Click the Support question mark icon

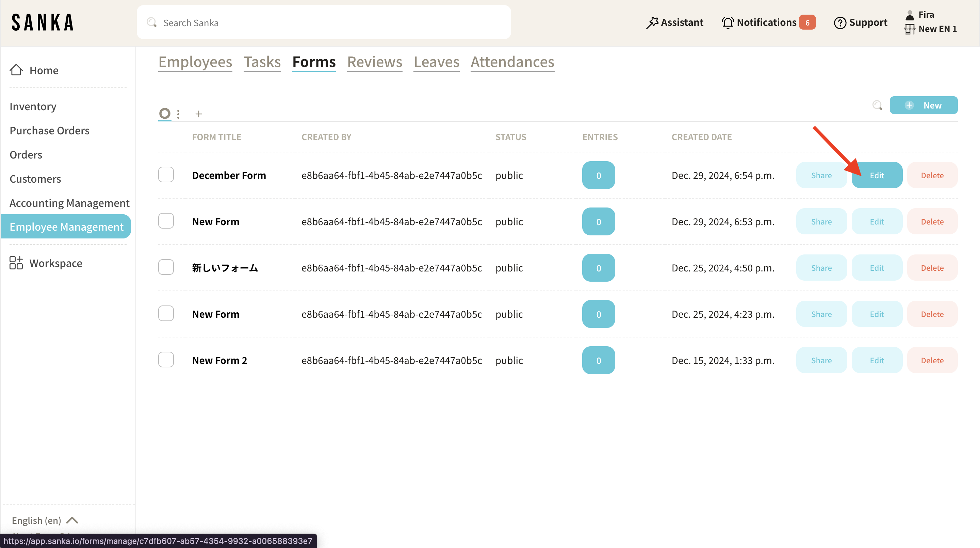pos(839,23)
